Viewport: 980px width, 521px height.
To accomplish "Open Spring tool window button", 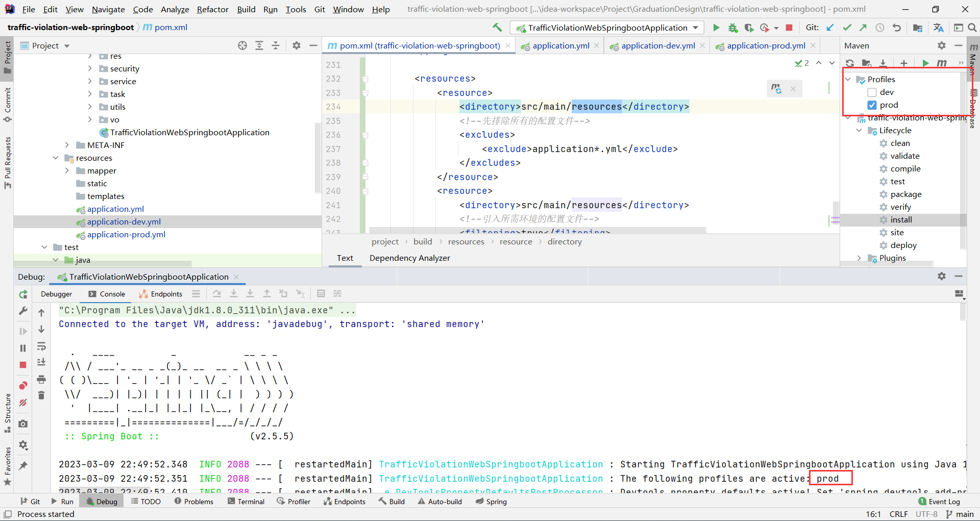I will coord(491,502).
